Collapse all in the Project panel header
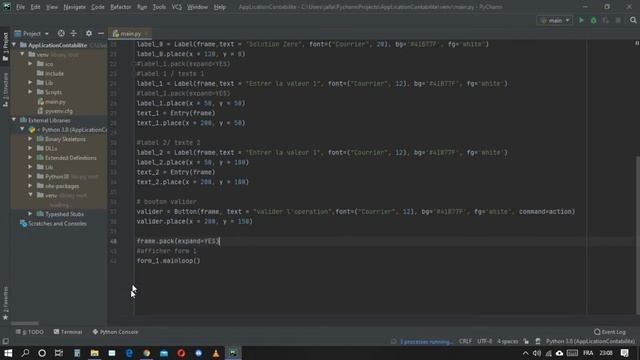The width and height of the screenshot is (640, 360). coord(73,33)
